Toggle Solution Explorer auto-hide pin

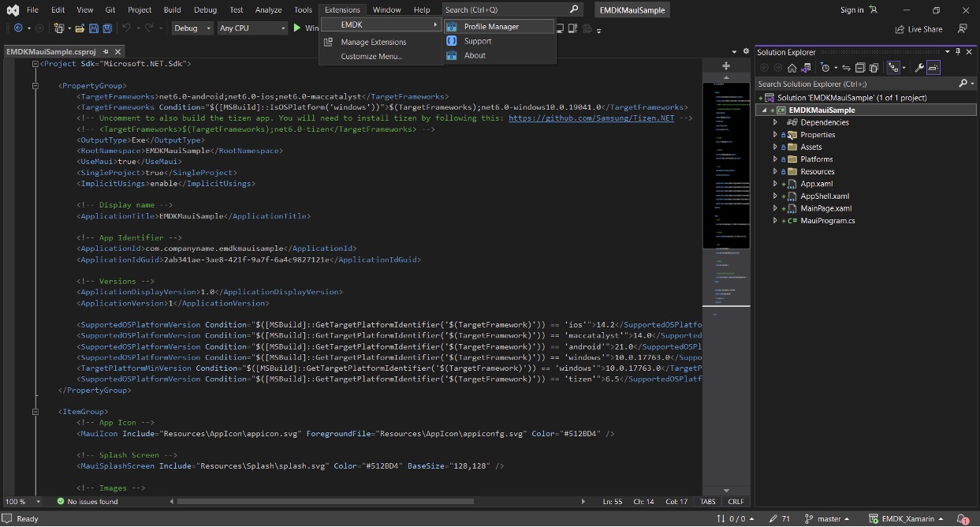(958, 52)
